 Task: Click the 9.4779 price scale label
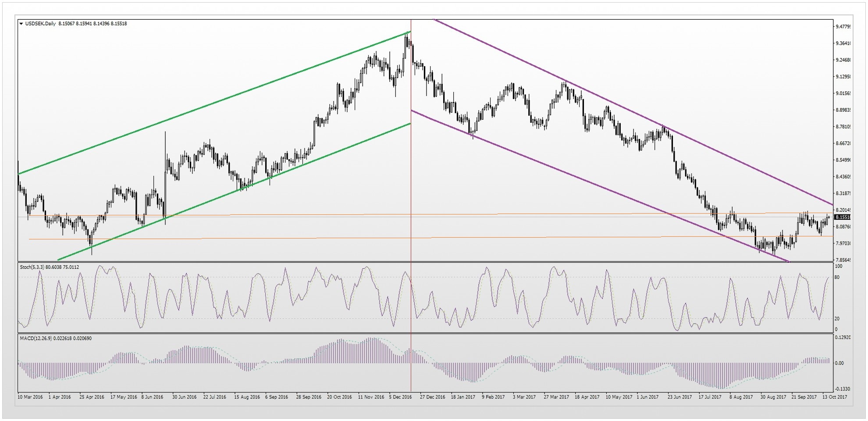[x=843, y=26]
